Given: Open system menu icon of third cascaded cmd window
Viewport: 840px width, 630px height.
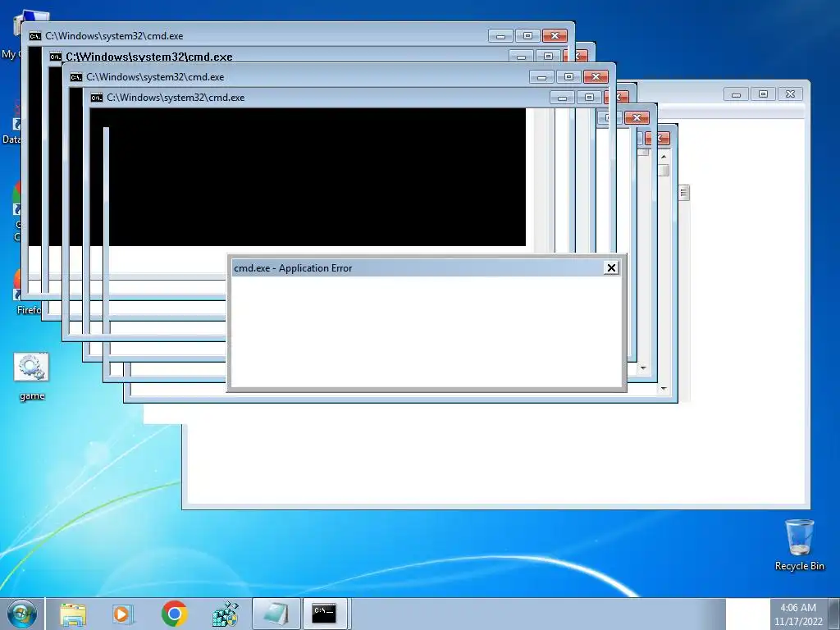Looking at the screenshot, I should click(76, 77).
